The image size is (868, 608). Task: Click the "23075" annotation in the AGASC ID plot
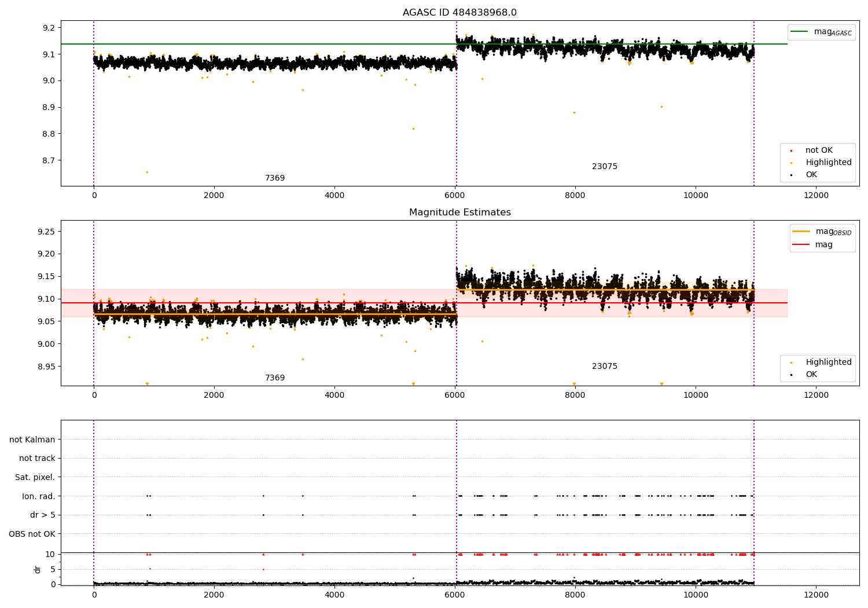(x=605, y=167)
